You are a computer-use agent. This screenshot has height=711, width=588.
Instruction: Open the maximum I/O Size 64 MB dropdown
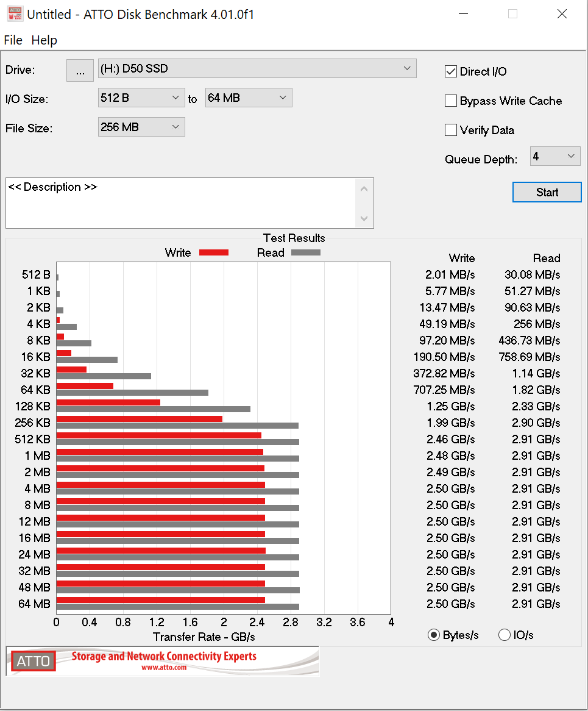(x=248, y=98)
